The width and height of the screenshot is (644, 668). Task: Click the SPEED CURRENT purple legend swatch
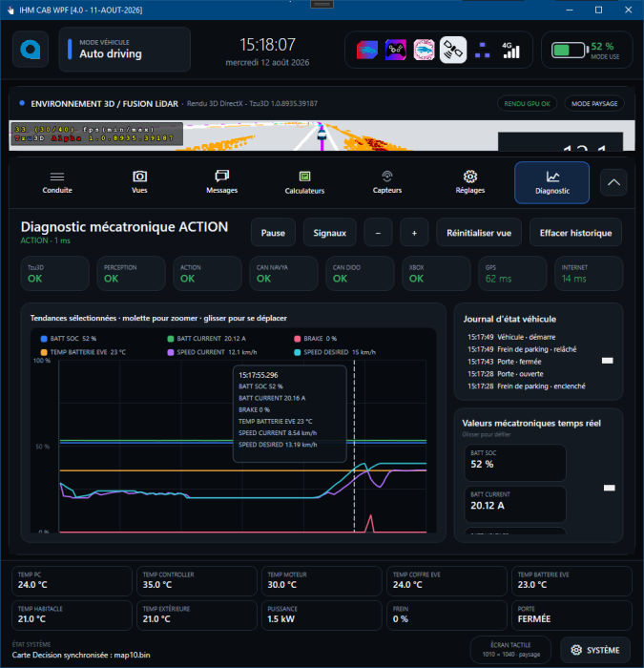[x=171, y=352]
